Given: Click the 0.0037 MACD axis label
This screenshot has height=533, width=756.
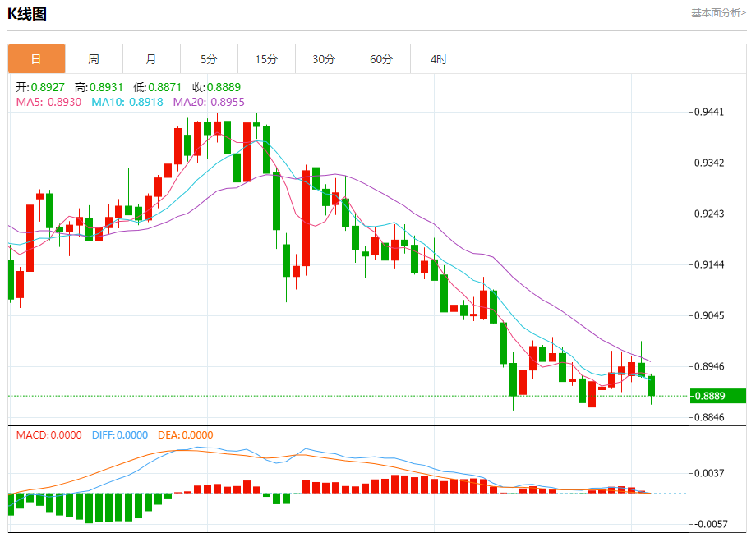Looking at the screenshot, I should 708,473.
